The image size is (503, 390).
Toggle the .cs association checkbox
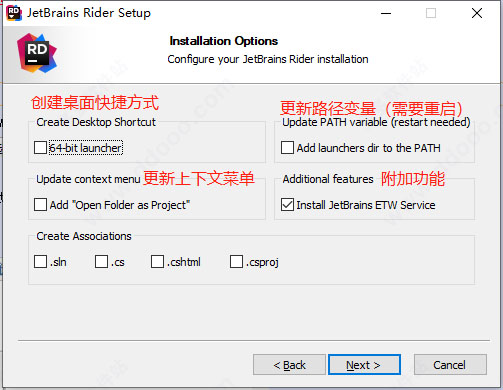point(101,262)
